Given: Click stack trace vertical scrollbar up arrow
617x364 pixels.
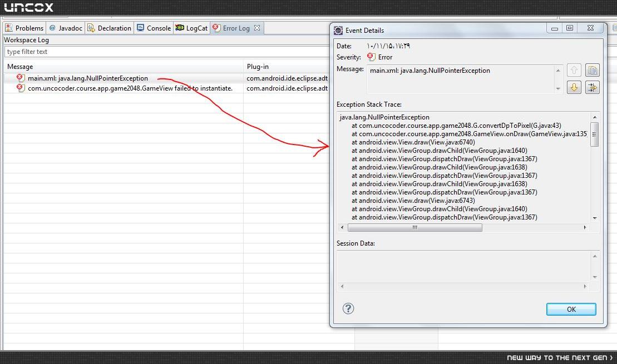Looking at the screenshot, I should [x=595, y=117].
